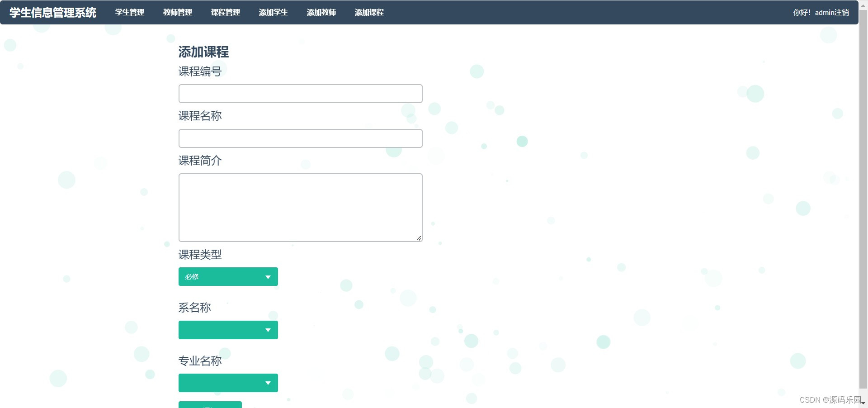Open the 课程管理 menu
The image size is (868, 408).
point(226,12)
